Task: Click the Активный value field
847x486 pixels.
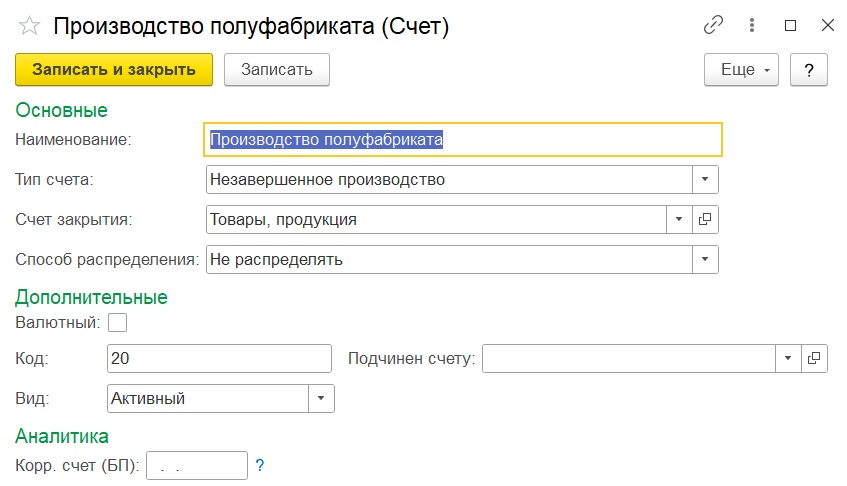Action: [x=208, y=398]
